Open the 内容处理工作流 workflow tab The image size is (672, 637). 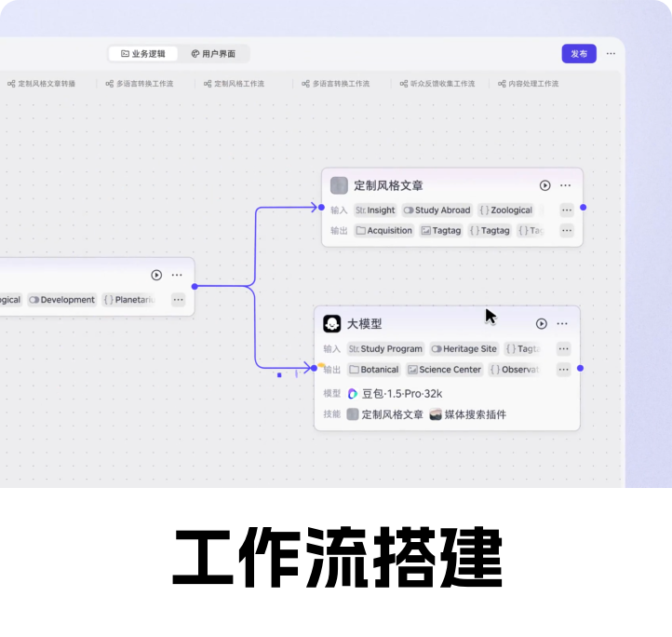(x=528, y=84)
